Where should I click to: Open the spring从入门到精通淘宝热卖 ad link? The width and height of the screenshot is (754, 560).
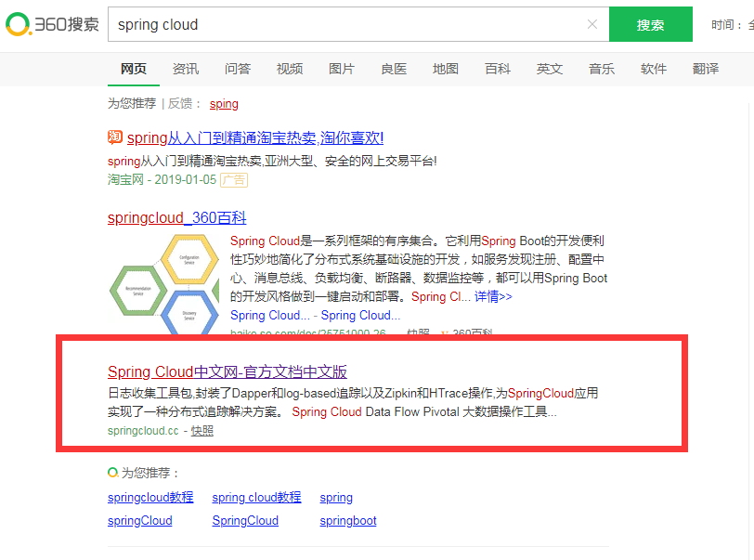coord(255,138)
